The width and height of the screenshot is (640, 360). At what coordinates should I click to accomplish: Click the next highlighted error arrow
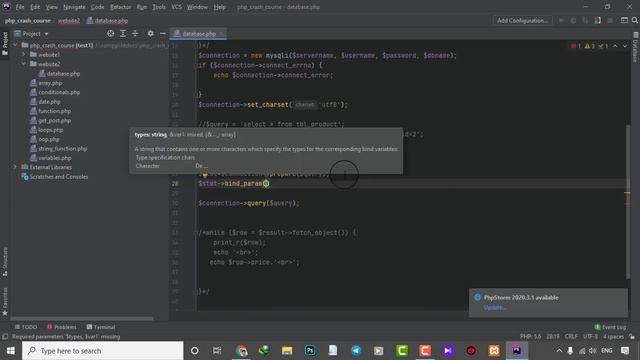(624, 46)
